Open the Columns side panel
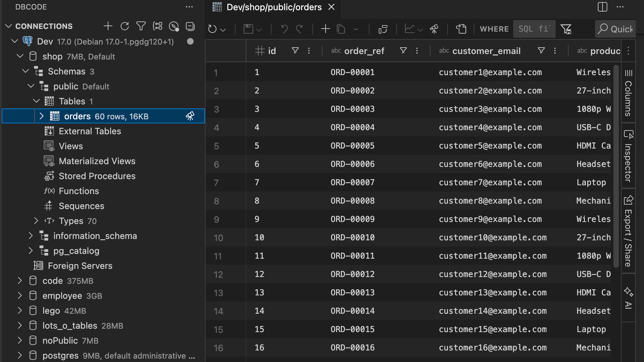 [628, 93]
